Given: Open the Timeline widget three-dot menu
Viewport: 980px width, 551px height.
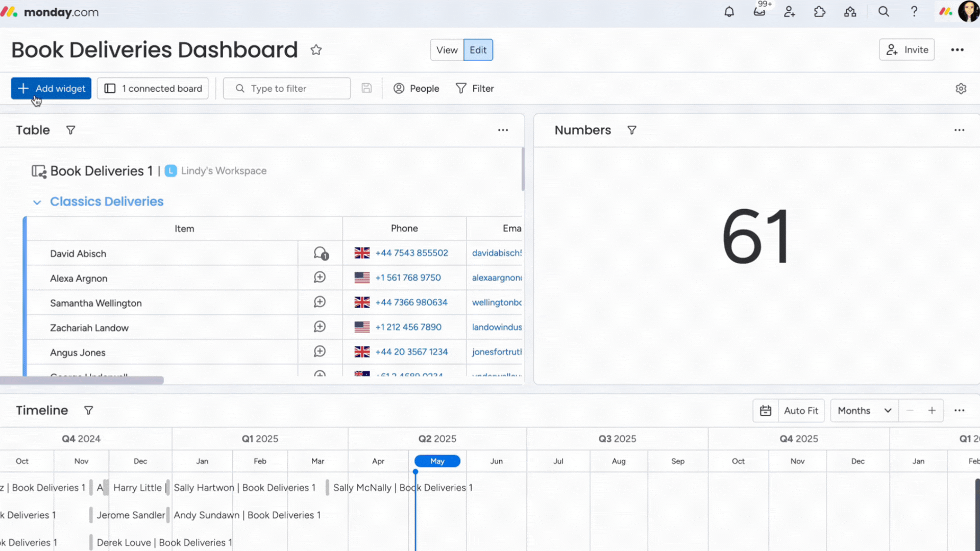Looking at the screenshot, I should tap(959, 411).
